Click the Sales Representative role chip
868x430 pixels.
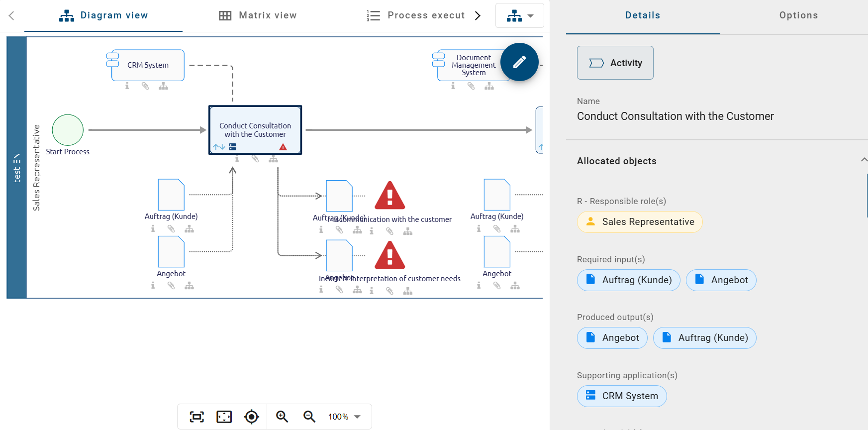[640, 222]
